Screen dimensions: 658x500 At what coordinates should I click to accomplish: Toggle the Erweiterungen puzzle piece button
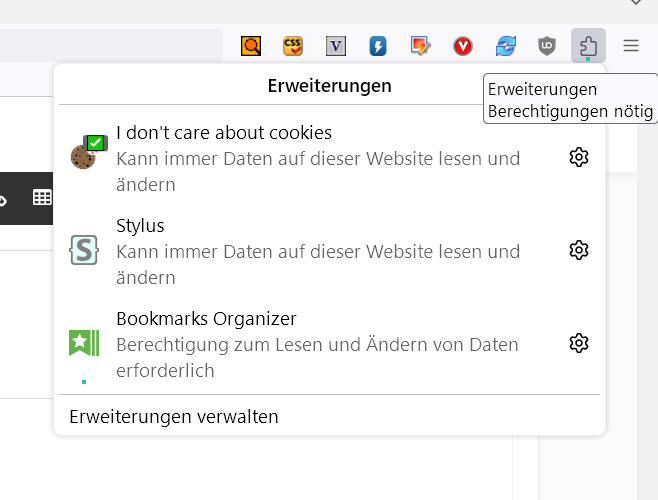pyautogui.click(x=588, y=46)
